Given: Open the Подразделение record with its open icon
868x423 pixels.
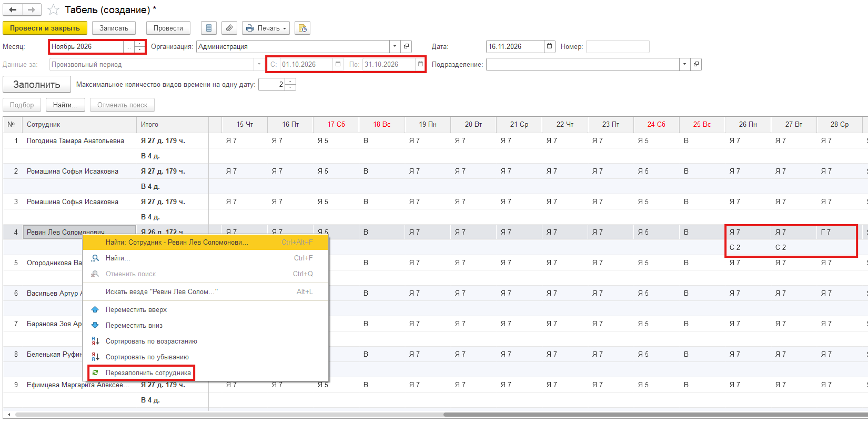Looking at the screenshot, I should point(696,65).
